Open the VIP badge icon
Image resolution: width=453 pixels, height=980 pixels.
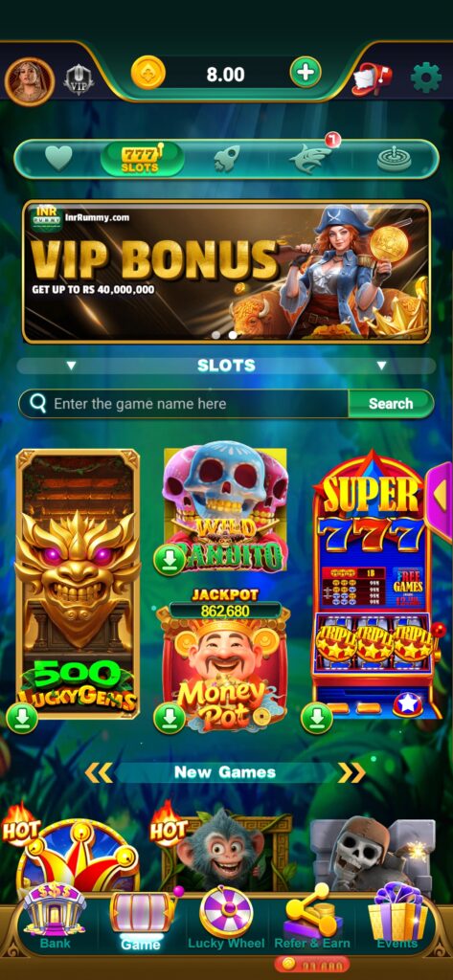79,80
